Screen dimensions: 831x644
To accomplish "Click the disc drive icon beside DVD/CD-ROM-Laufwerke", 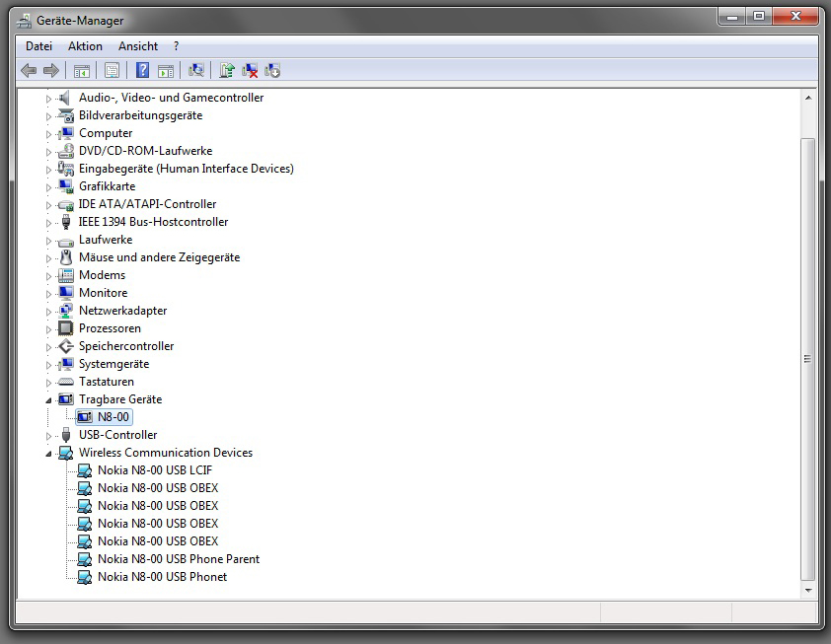I will pos(66,151).
